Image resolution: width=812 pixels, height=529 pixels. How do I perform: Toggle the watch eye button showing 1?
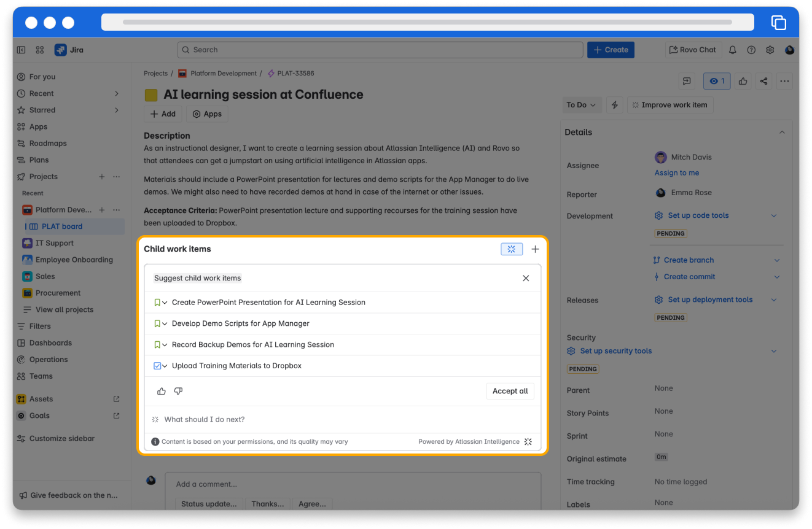coord(717,81)
